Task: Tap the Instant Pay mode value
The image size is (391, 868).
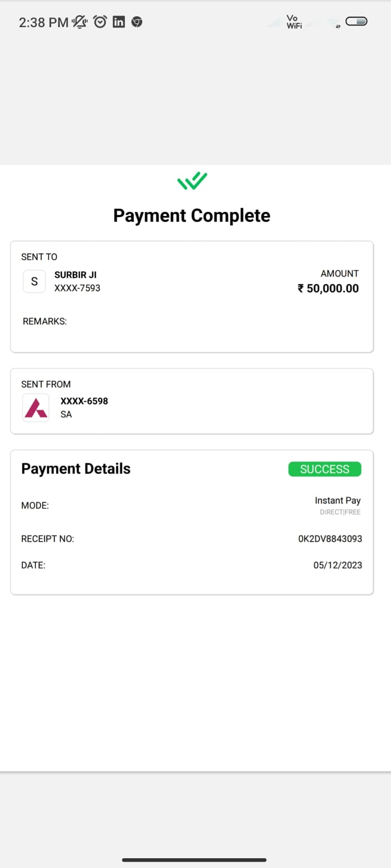Action: point(337,500)
